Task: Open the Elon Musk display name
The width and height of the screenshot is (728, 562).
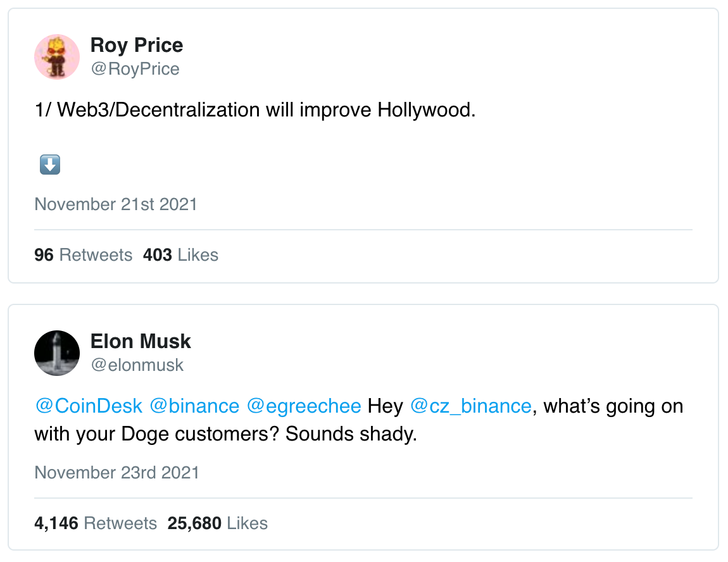Action: [141, 341]
